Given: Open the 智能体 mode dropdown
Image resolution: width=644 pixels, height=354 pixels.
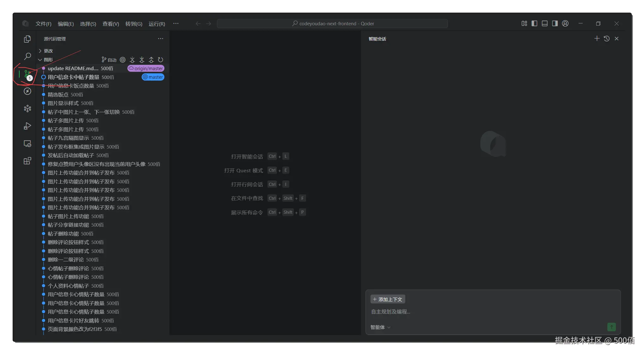Looking at the screenshot, I should point(380,327).
